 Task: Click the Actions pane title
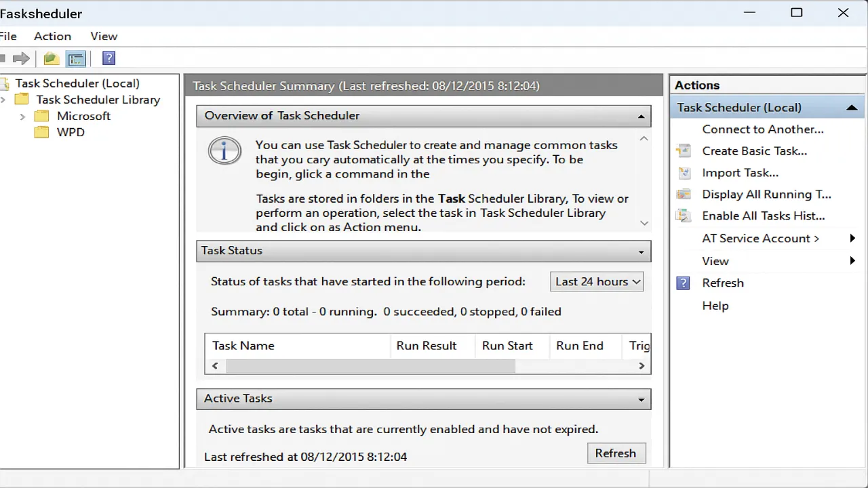pos(697,85)
